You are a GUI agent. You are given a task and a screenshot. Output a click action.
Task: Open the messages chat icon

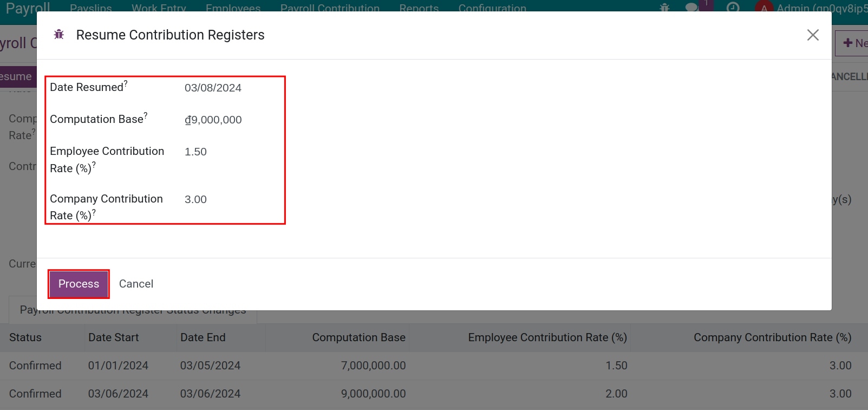coord(691,8)
